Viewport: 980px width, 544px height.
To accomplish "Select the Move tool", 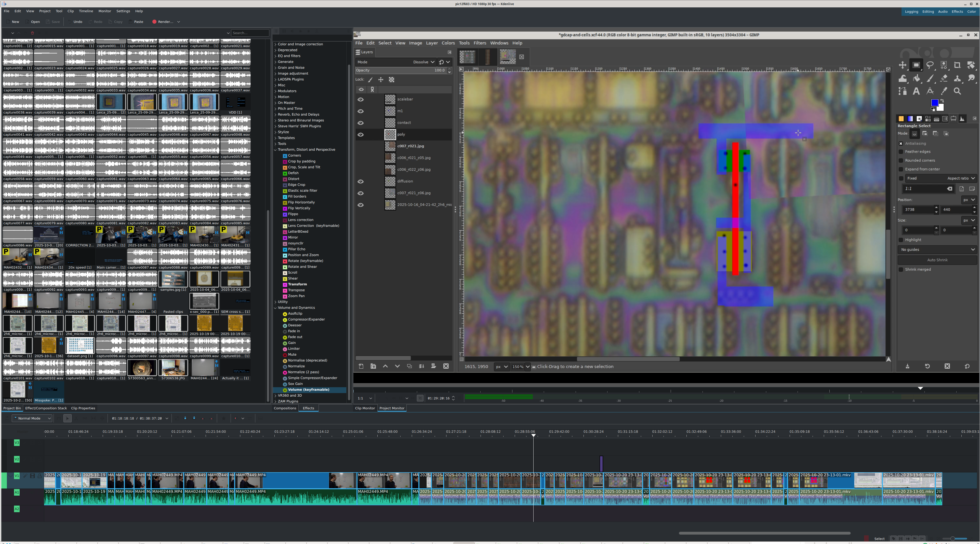I will (x=902, y=65).
